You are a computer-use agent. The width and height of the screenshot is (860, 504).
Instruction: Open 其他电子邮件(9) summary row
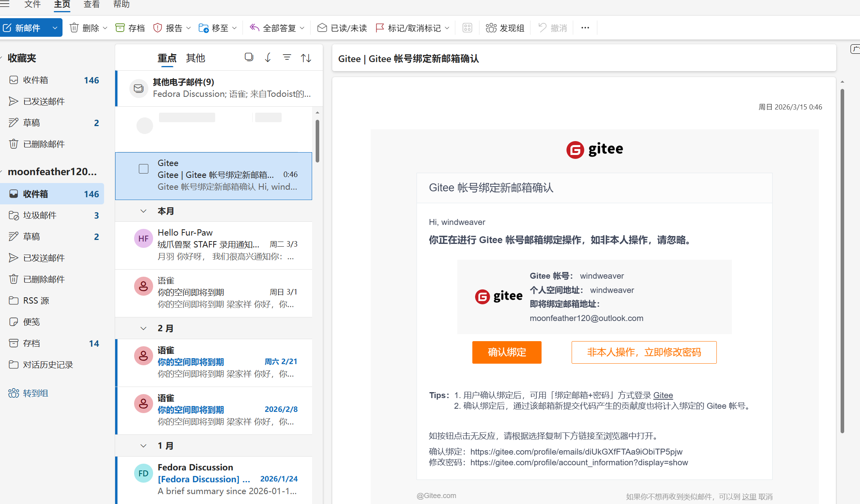pos(219,88)
